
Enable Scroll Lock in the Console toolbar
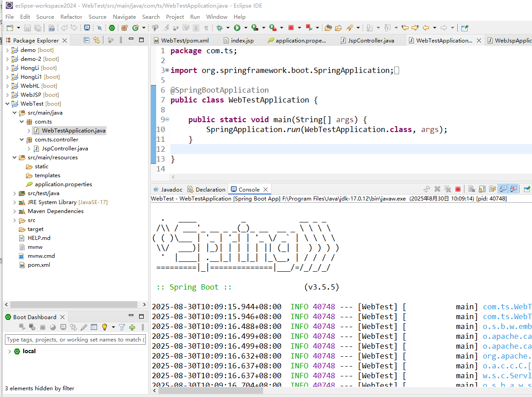tap(482, 188)
